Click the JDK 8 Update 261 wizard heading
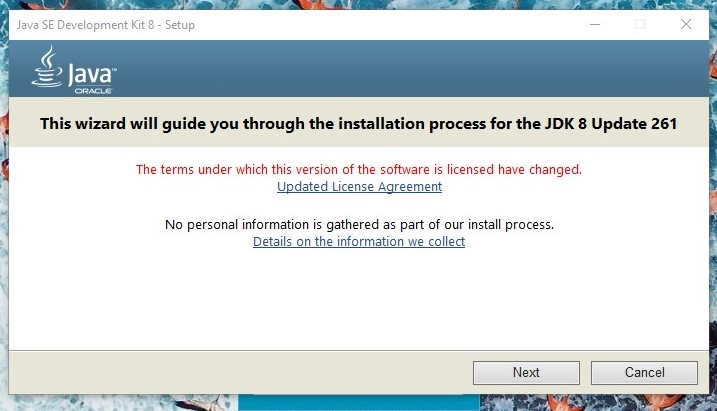This screenshot has height=411, width=717. pyautogui.click(x=358, y=124)
